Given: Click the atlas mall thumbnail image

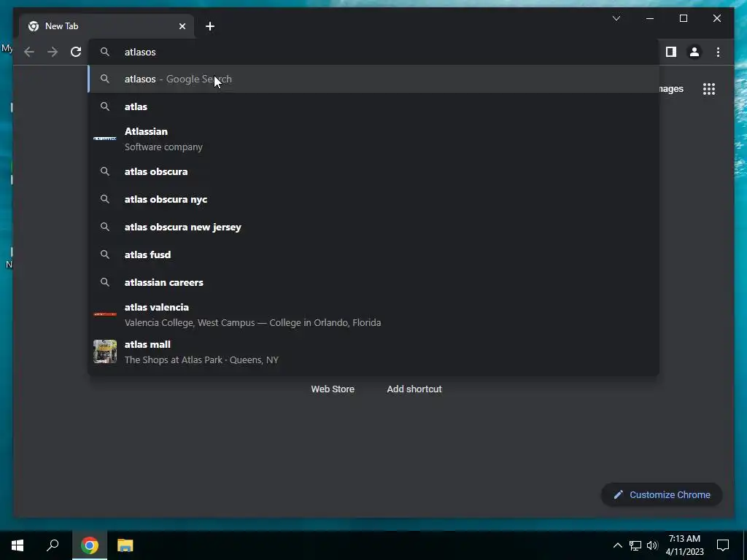Looking at the screenshot, I should (x=105, y=351).
